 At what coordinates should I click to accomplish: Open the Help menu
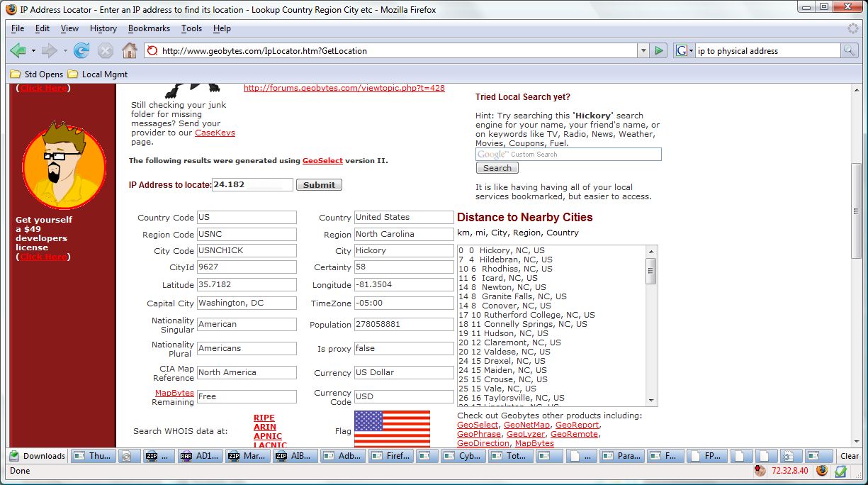tap(222, 28)
